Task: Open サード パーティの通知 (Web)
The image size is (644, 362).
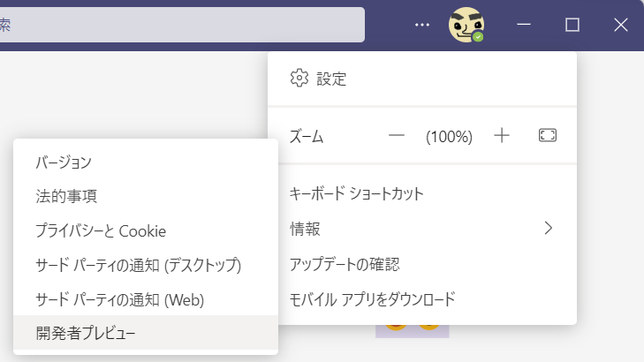Action: (146, 299)
